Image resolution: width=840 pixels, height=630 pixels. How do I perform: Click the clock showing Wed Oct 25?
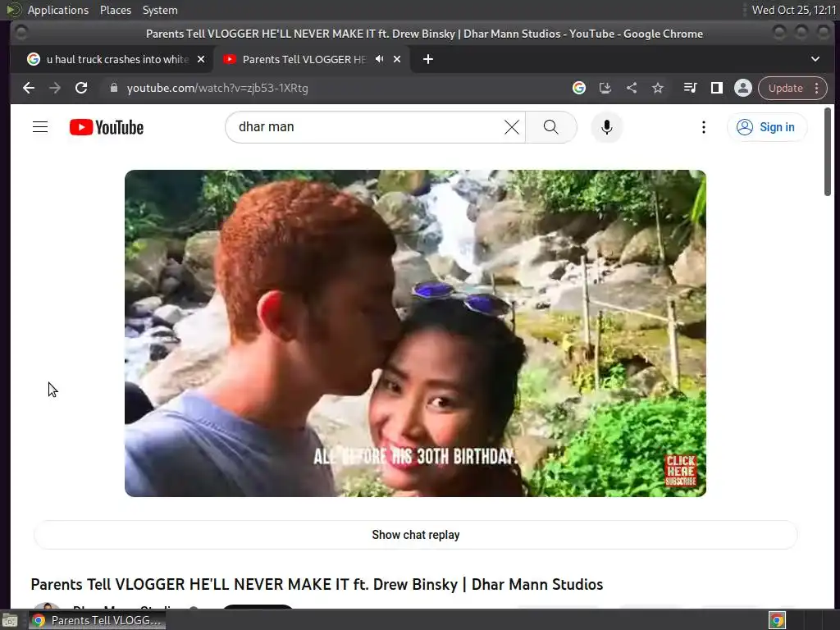click(x=793, y=10)
